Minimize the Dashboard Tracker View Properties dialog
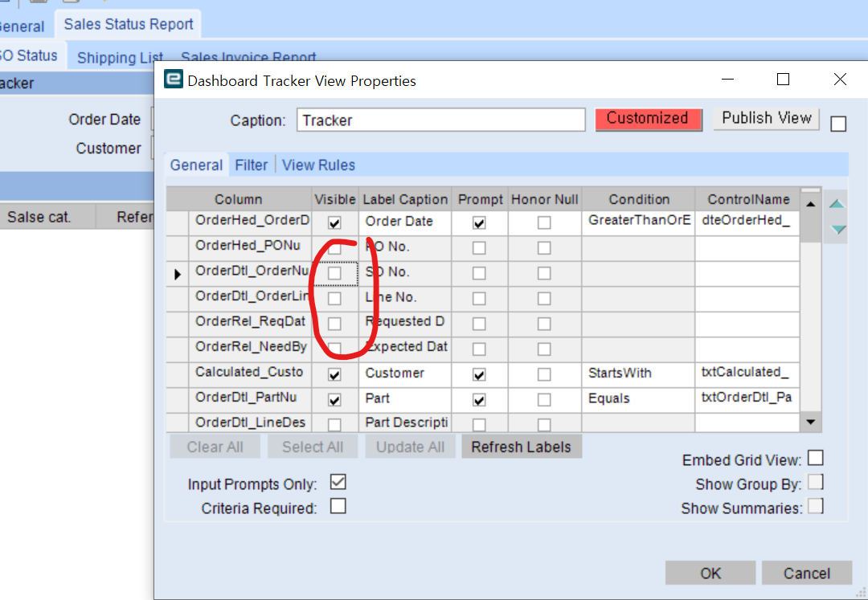This screenshot has width=868, height=600. (727, 80)
